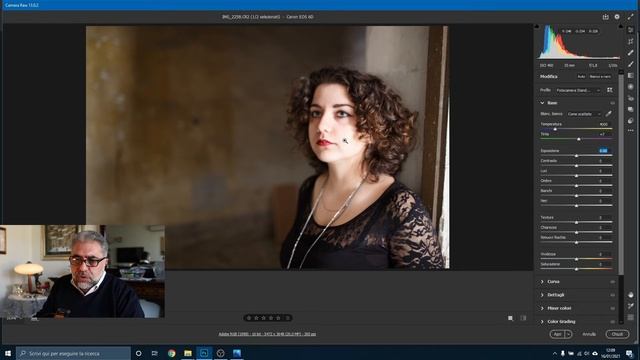
Task: Expand the Color Grading panel
Action: tap(542, 322)
